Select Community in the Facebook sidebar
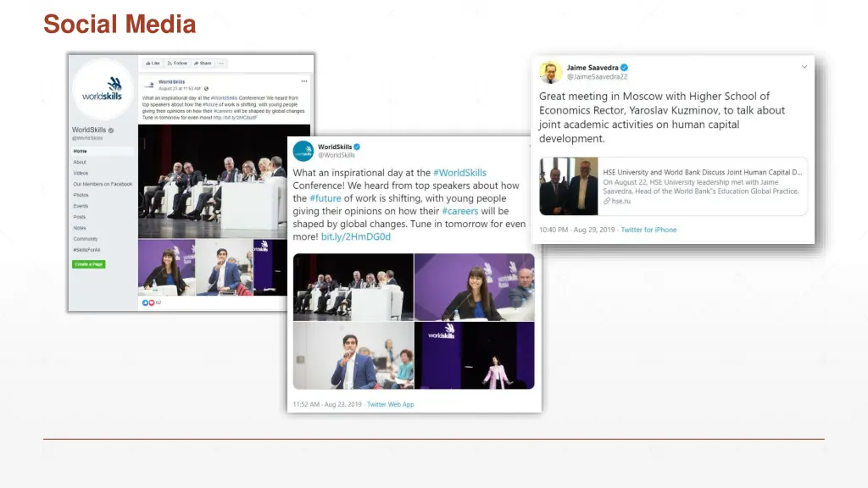Screen dimensions: 868x488 [86, 239]
